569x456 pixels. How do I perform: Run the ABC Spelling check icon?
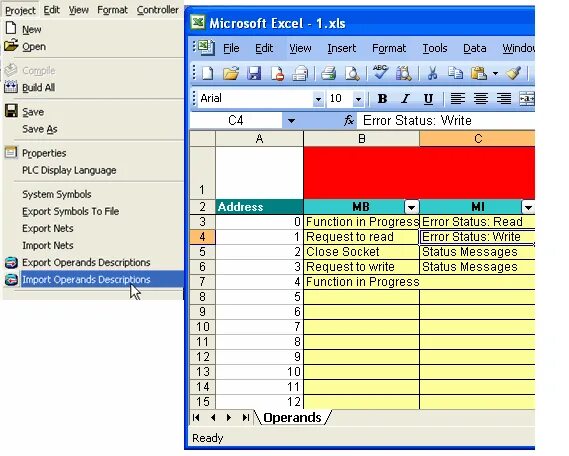pos(380,73)
